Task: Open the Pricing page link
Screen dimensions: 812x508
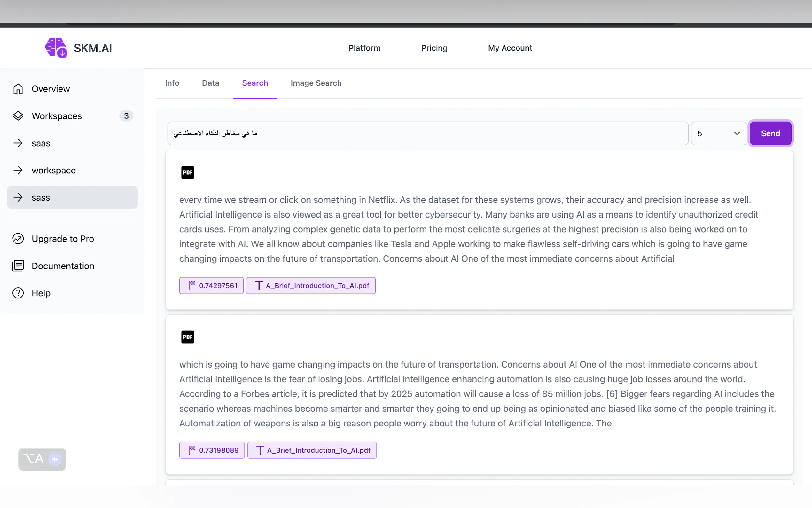Action: 434,48
